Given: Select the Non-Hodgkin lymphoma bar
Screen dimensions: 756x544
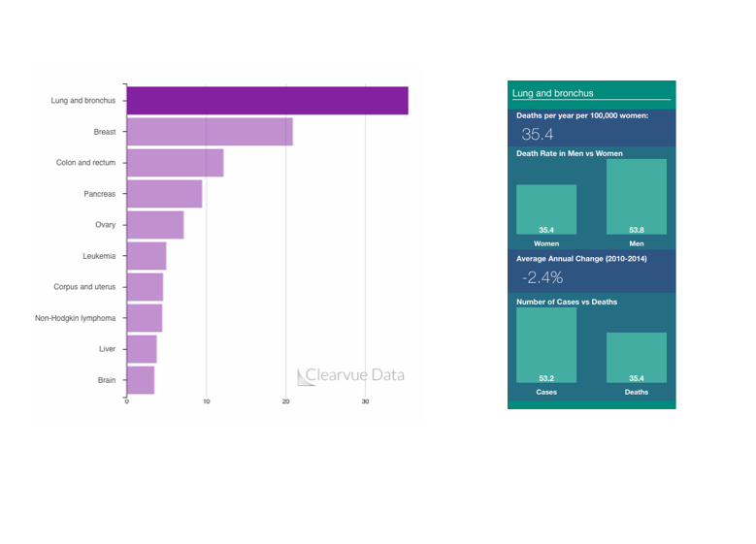Looking at the screenshot, I should point(144,318).
